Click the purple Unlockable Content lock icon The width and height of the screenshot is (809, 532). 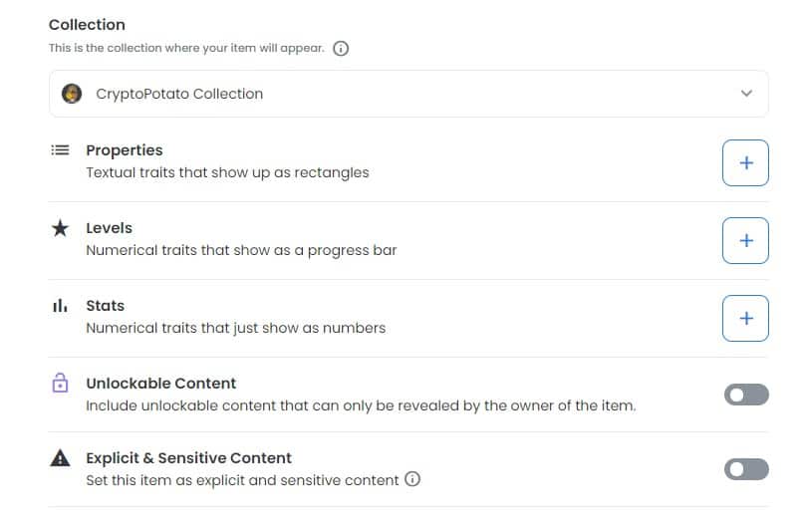[x=60, y=383]
